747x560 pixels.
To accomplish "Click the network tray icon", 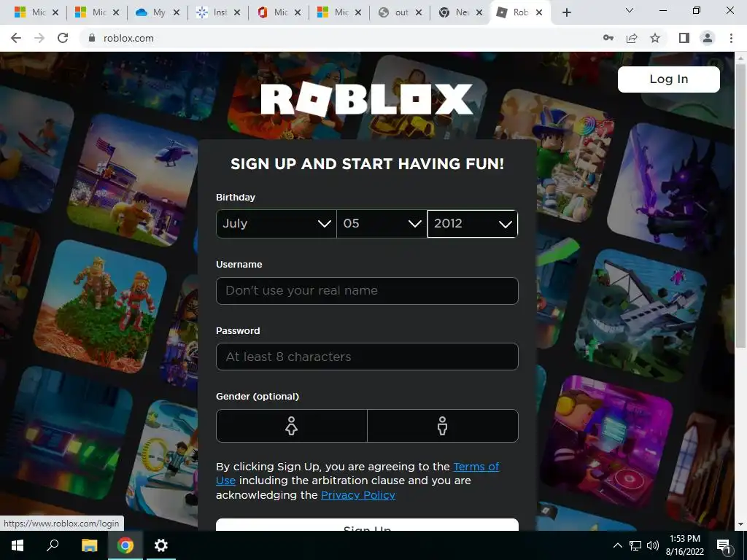I will pos(635,545).
